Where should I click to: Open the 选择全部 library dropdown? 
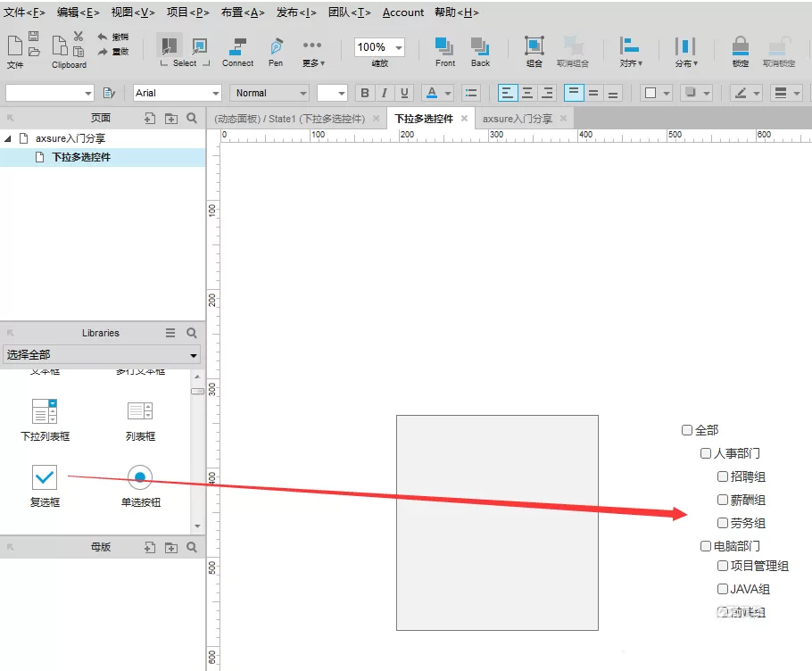[x=102, y=354]
